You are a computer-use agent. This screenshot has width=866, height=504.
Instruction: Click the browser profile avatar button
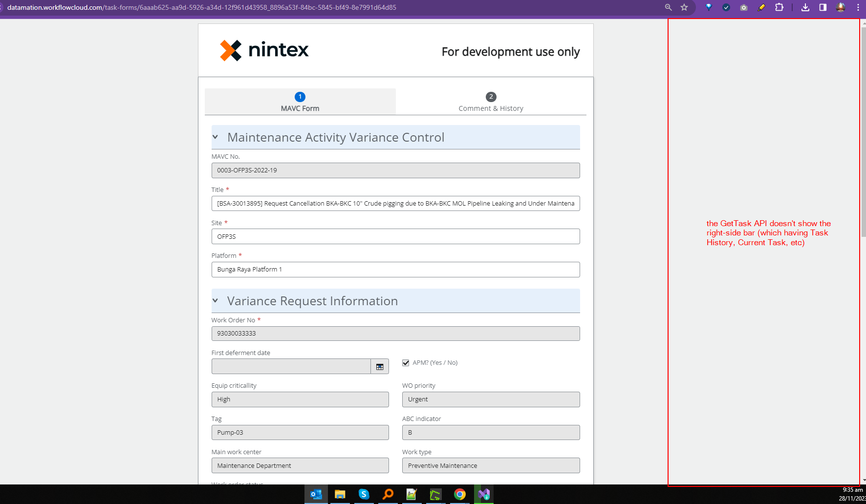841,7
